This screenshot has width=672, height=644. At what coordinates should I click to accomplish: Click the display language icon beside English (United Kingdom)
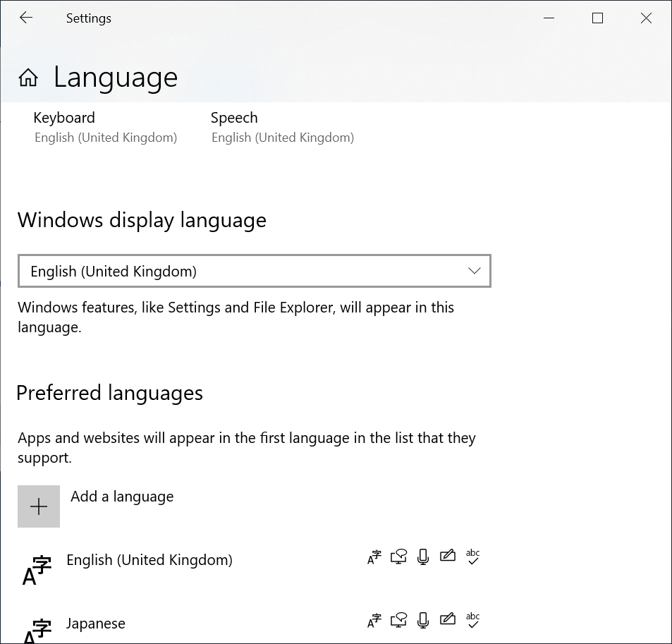point(374,557)
